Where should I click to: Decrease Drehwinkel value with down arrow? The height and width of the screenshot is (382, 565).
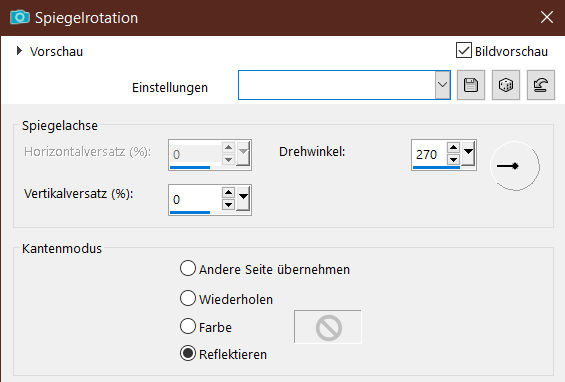(453, 159)
